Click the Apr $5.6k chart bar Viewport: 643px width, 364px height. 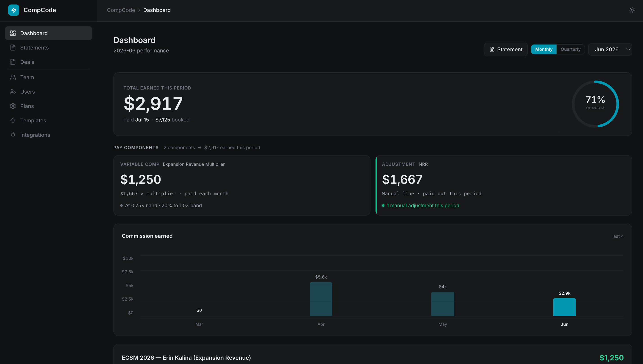pos(321,299)
